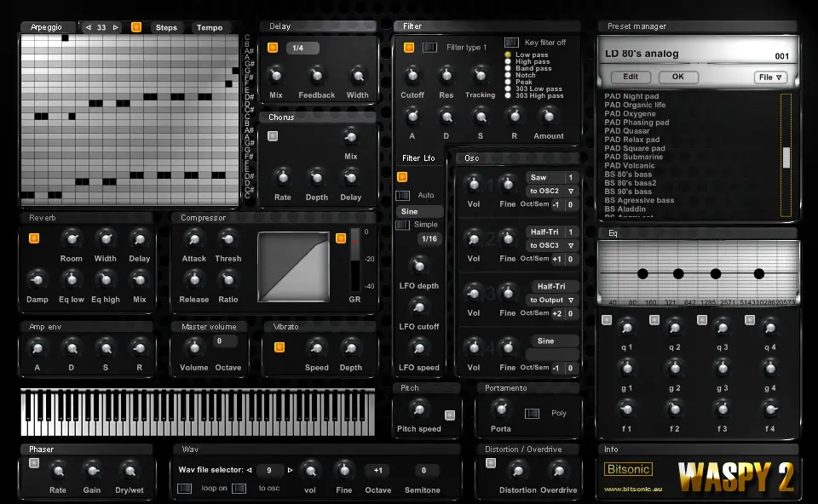
Task: Toggle the Filter Lfo power button
Action: (x=402, y=177)
